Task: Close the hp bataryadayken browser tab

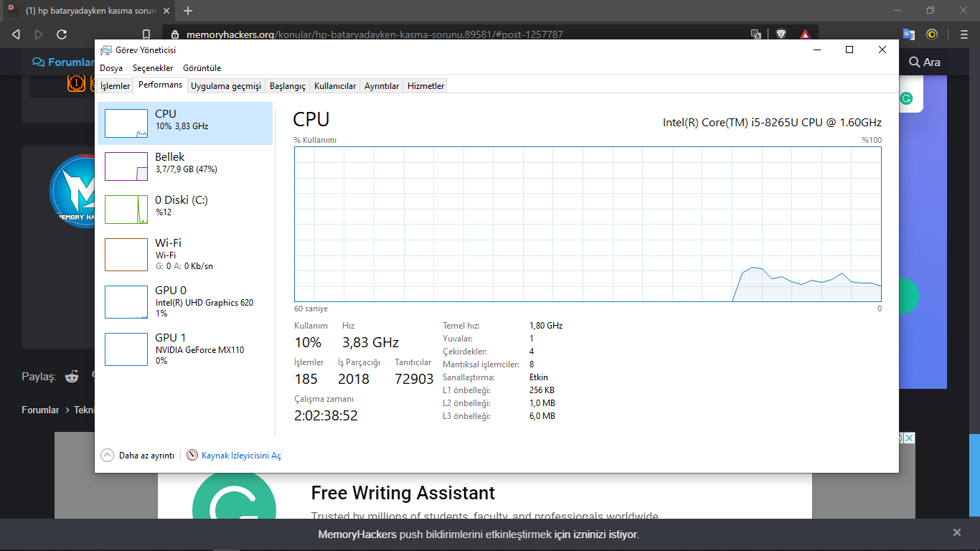Action: pyautogui.click(x=167, y=11)
